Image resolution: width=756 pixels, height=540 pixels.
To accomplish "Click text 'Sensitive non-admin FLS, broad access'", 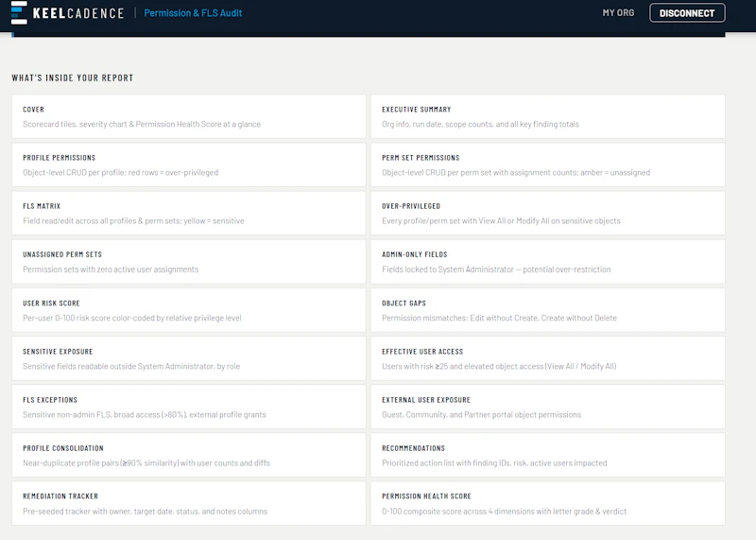I will (91, 414).
